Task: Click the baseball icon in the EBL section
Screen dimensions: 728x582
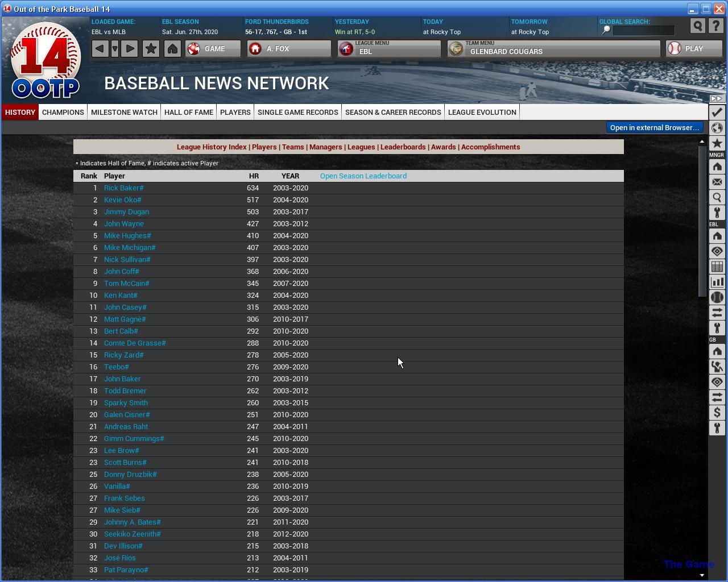Action: (717, 297)
